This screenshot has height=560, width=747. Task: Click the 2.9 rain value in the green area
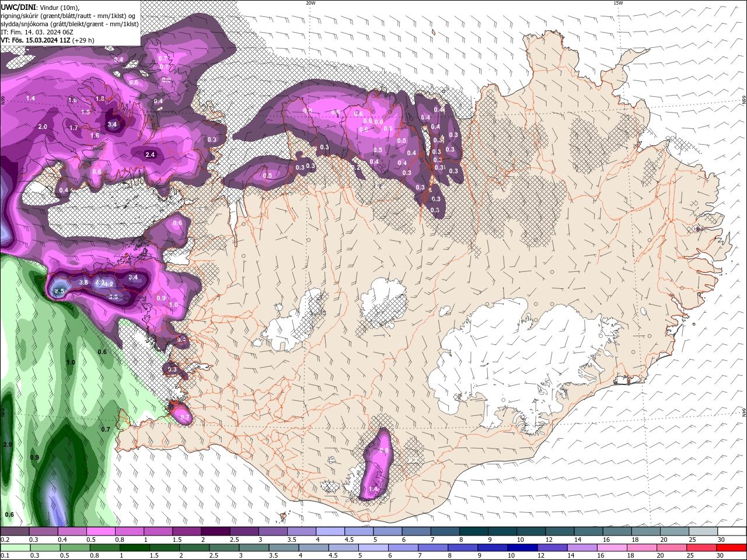point(8,444)
